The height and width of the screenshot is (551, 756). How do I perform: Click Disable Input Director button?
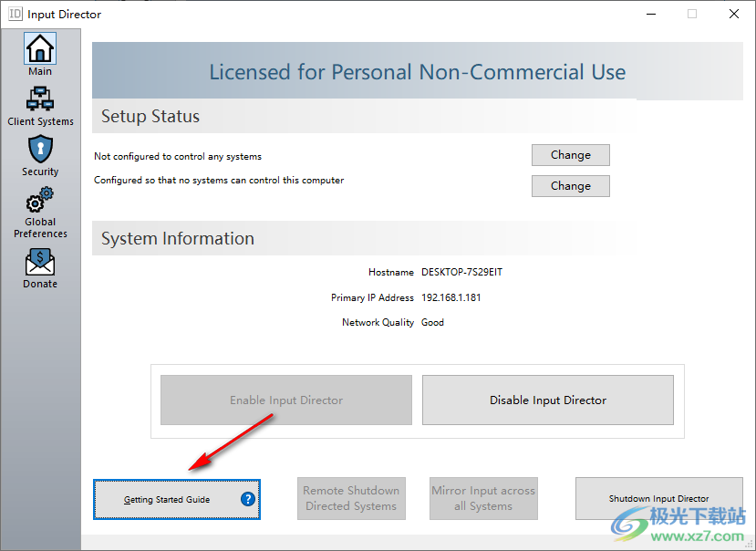point(548,400)
